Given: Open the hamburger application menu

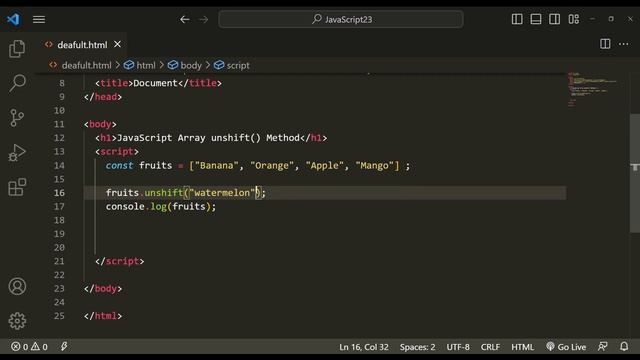Looking at the screenshot, I should pos(39,19).
